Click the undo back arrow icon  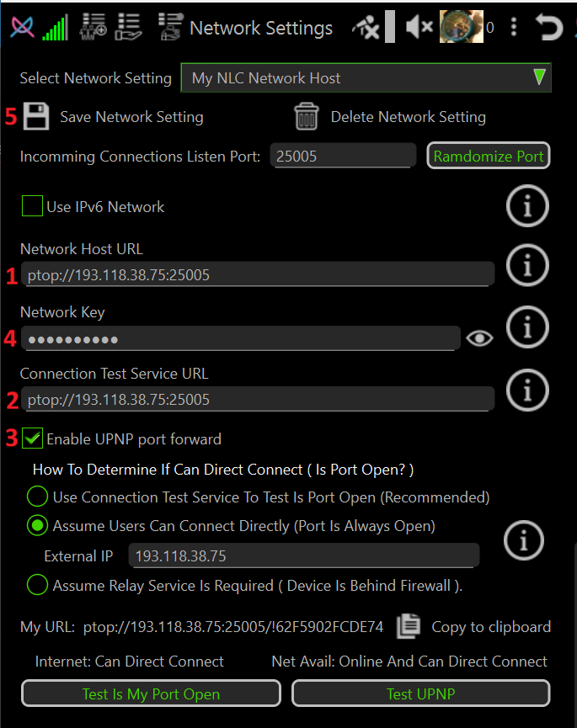[x=549, y=26]
